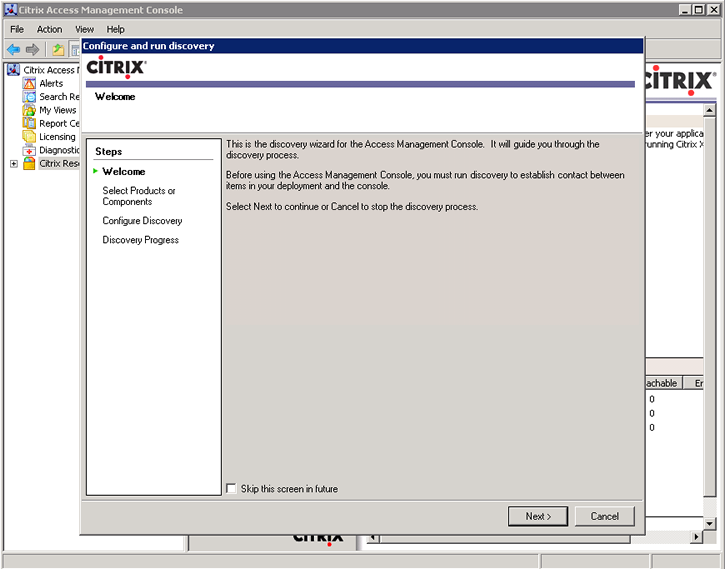Select the My Views tree item
Viewport: 725px width, 569px height.
(x=58, y=110)
